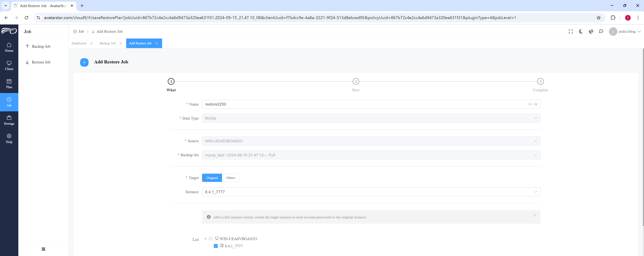Uncheck the 8.4.1_7777 list checkbox

[216, 246]
